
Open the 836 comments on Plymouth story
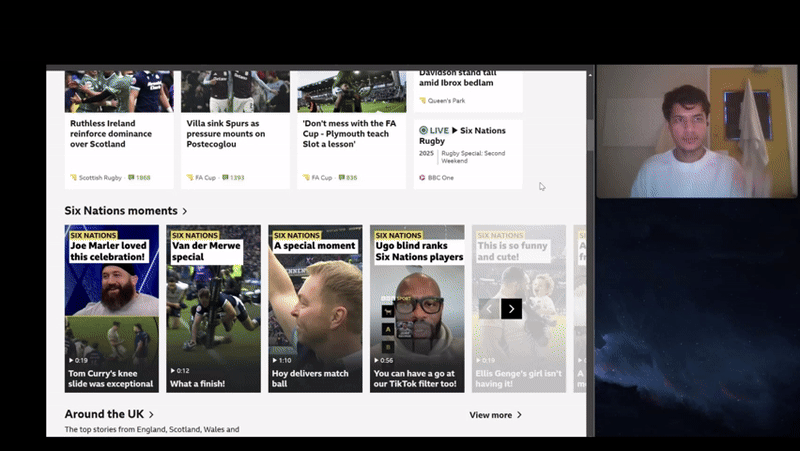pos(347,178)
